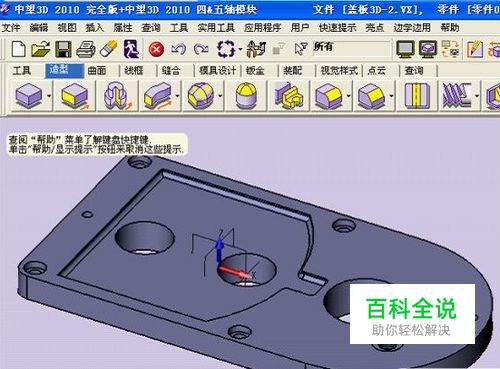
Task: Select the block primitive shape icon
Action: [x=29, y=96]
